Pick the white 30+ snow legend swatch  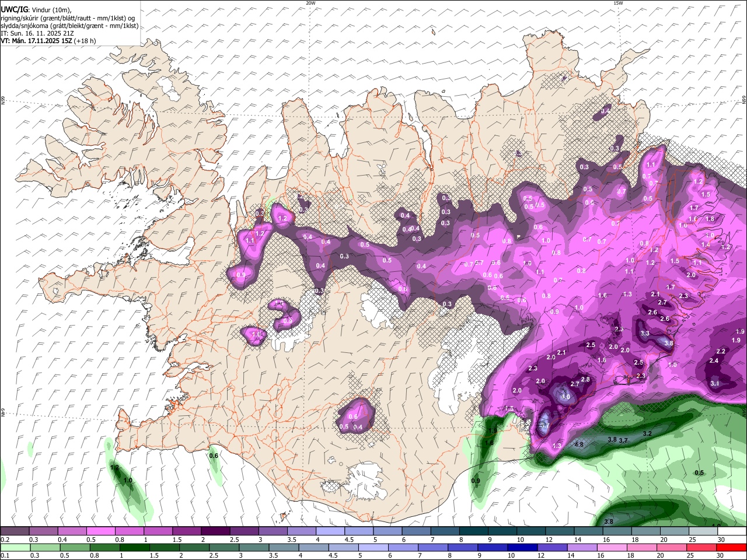731,531
